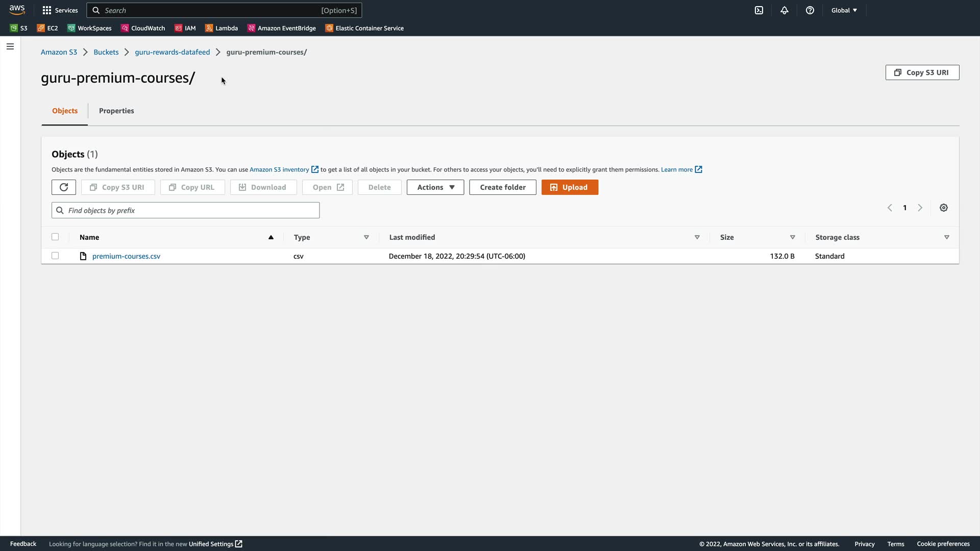Select the premium-courses.csv checkbox
This screenshot has height=551, width=980.
(55, 256)
